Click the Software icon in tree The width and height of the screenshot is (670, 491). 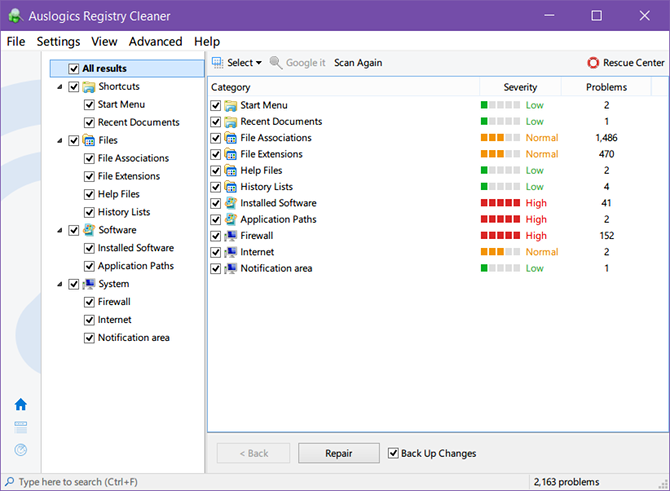tap(89, 230)
